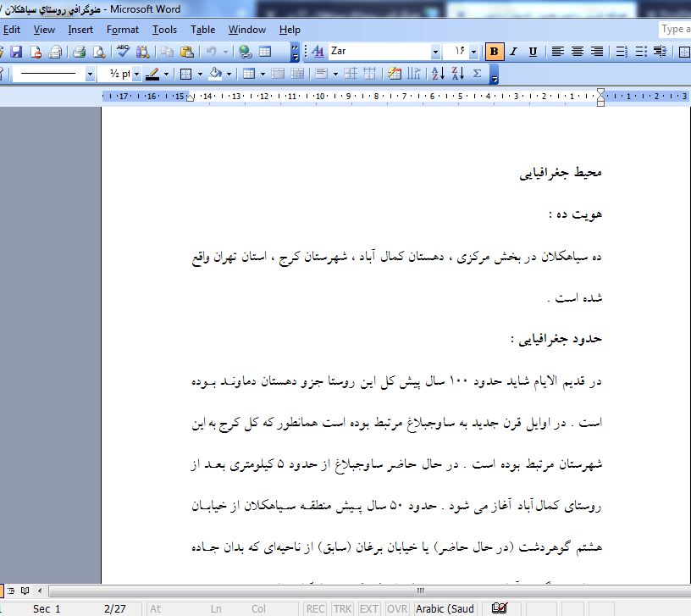Open the font size dropdown
Viewport: 691px width, 616px height.
[x=473, y=52]
